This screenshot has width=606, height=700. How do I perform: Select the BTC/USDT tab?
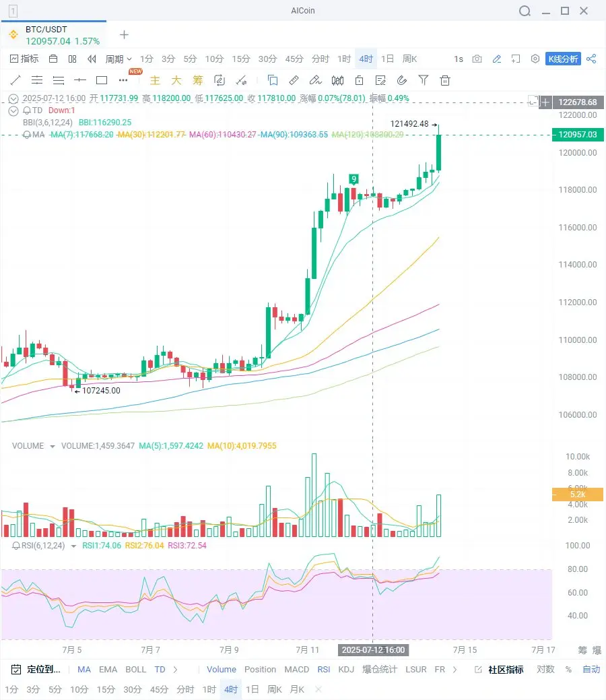point(54,35)
